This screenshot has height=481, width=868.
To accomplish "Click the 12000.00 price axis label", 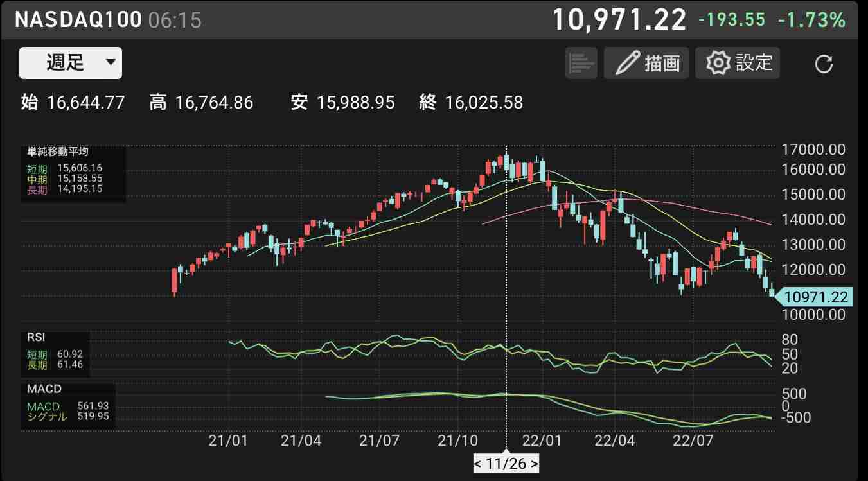I will click(813, 270).
